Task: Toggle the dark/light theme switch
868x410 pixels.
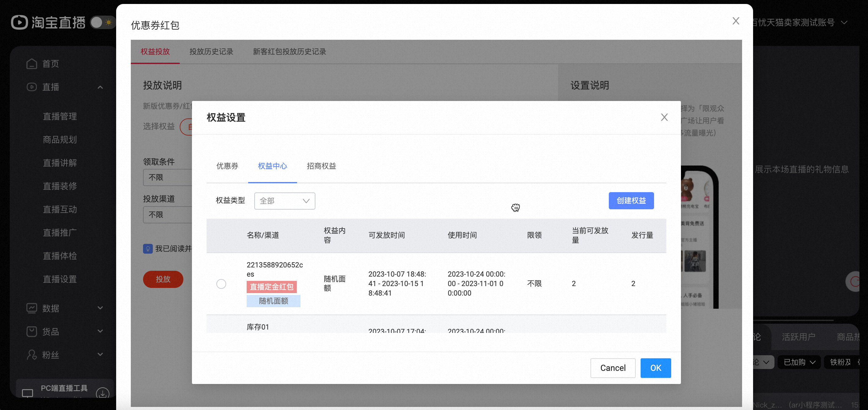Action: (102, 23)
